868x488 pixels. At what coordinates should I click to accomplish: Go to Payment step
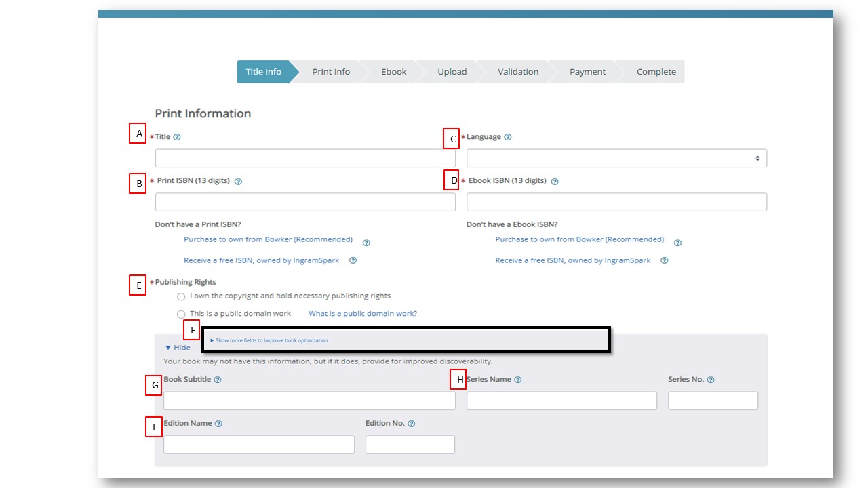[588, 72]
